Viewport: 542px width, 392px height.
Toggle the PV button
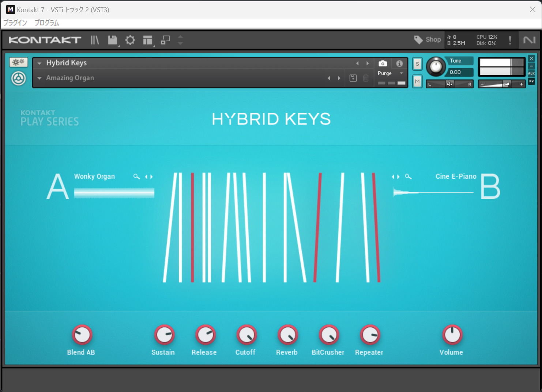(x=531, y=81)
